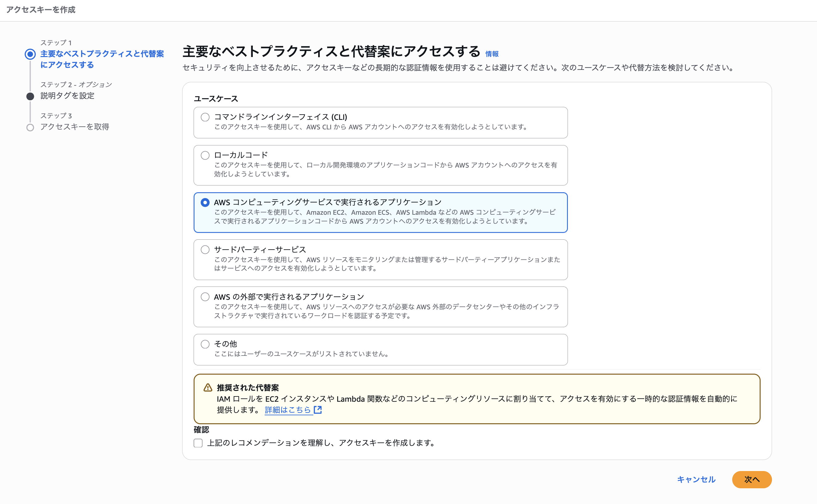Click the 情報 link next to the heading
Image resolution: width=817 pixels, height=504 pixels.
click(x=492, y=54)
